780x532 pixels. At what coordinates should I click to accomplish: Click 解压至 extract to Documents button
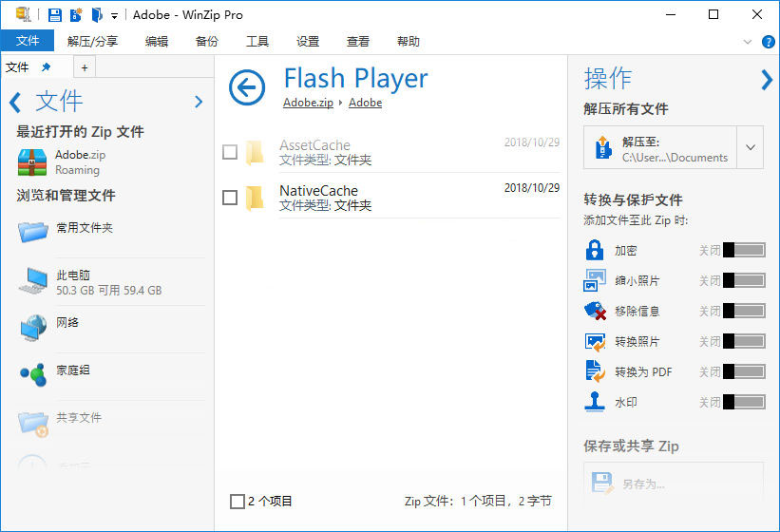(x=659, y=147)
